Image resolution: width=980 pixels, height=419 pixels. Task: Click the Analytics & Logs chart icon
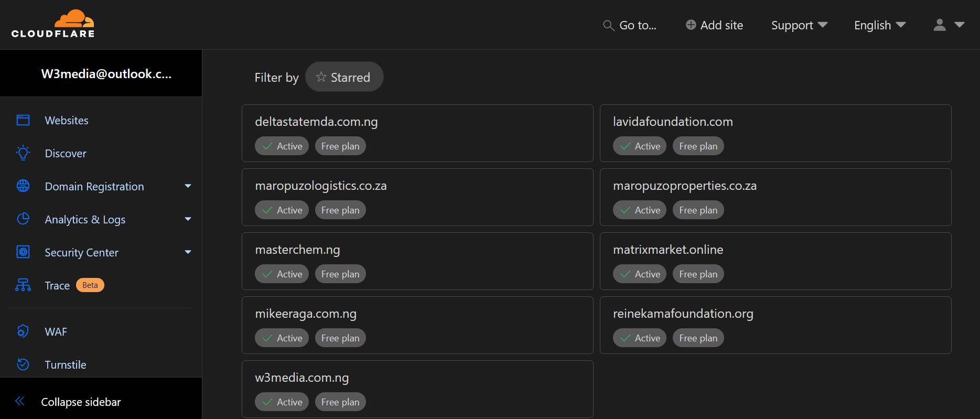[23, 219]
